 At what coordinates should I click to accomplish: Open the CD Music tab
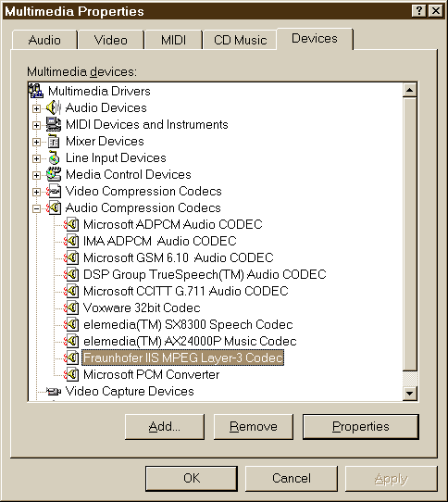pos(240,40)
